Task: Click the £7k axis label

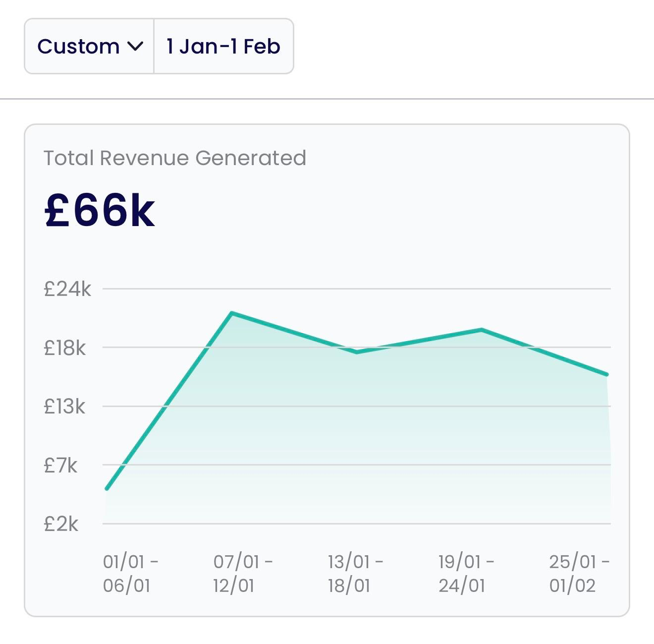Action: point(60,466)
